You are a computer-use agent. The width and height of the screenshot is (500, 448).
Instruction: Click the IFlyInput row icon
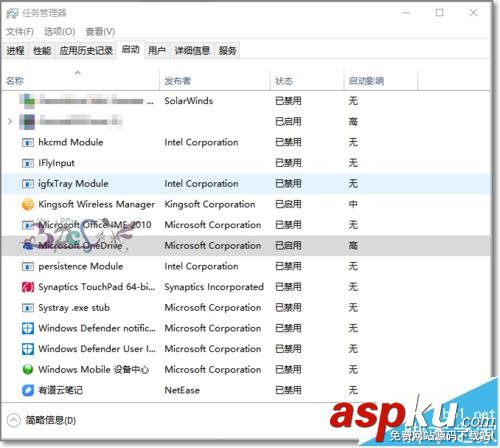28,163
